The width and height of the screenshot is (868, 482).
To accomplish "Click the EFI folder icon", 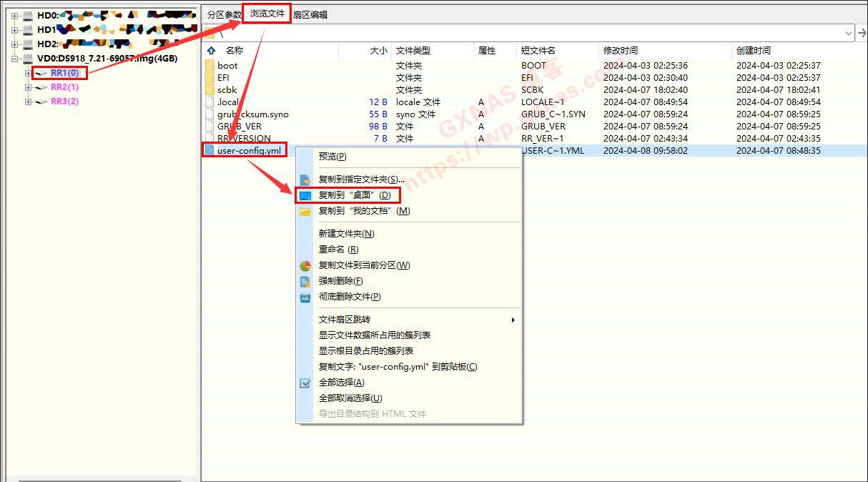I will [x=209, y=78].
